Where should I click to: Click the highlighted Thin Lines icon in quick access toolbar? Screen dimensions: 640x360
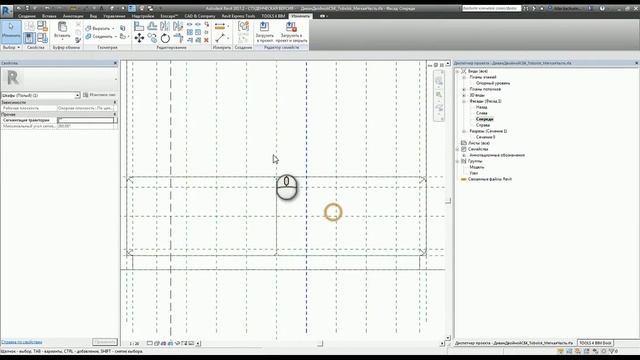[x=132, y=8]
